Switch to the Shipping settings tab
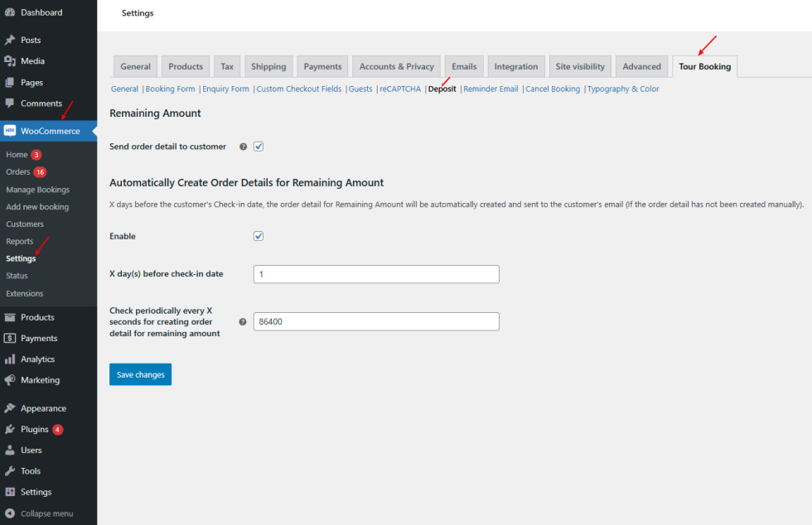The height and width of the screenshot is (525, 812). click(268, 67)
